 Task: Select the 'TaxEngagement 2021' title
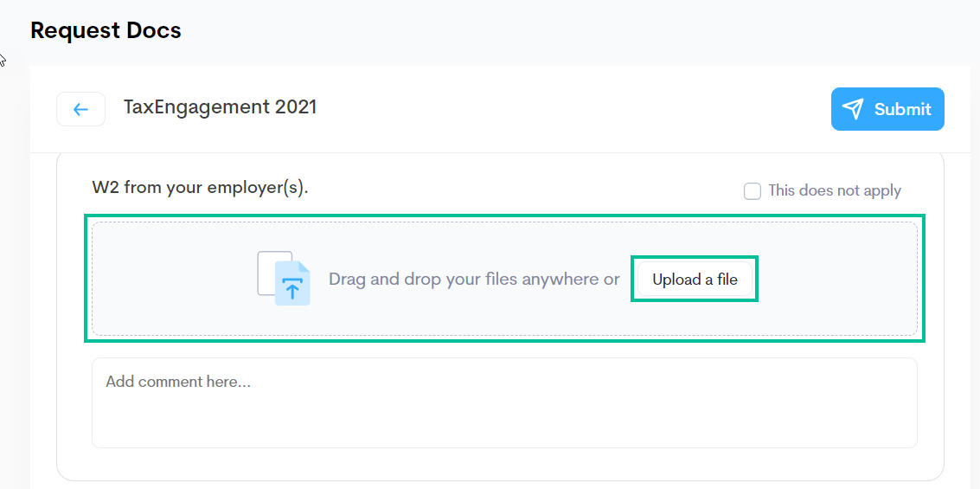click(x=220, y=107)
